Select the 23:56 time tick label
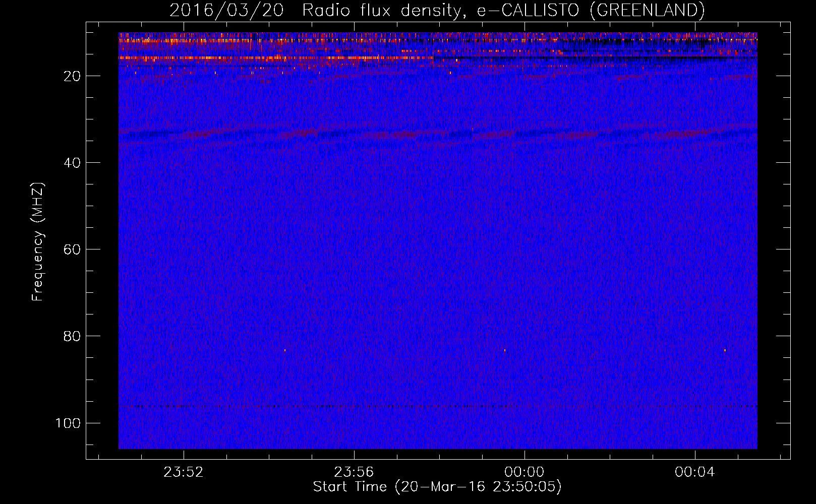The image size is (816, 504). [x=354, y=472]
